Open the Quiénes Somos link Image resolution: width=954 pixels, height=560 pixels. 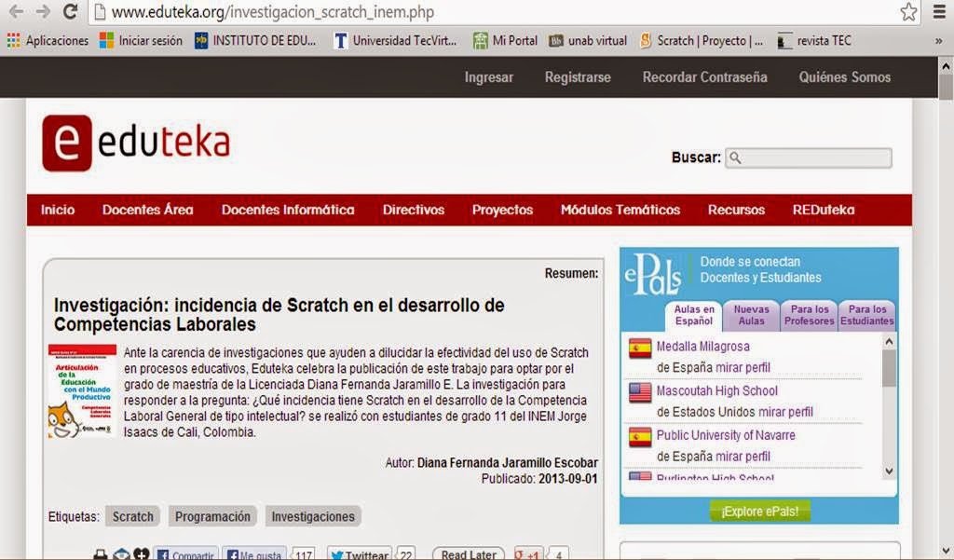(844, 77)
